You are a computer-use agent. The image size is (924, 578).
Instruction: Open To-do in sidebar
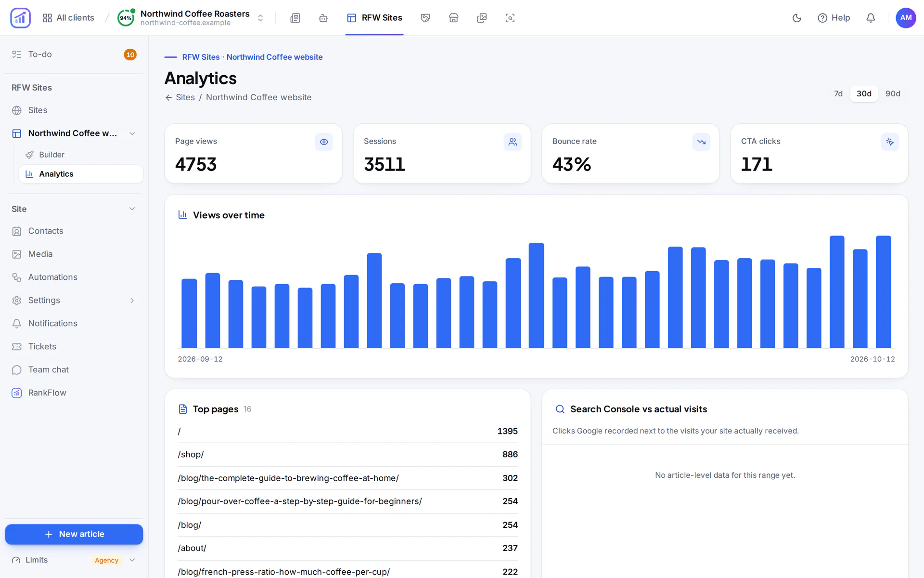(74, 54)
